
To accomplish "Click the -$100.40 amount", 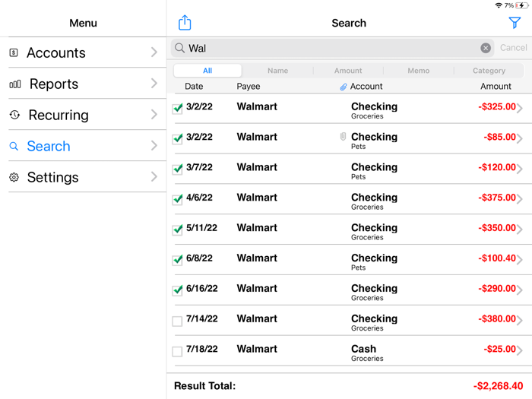I will (497, 258).
